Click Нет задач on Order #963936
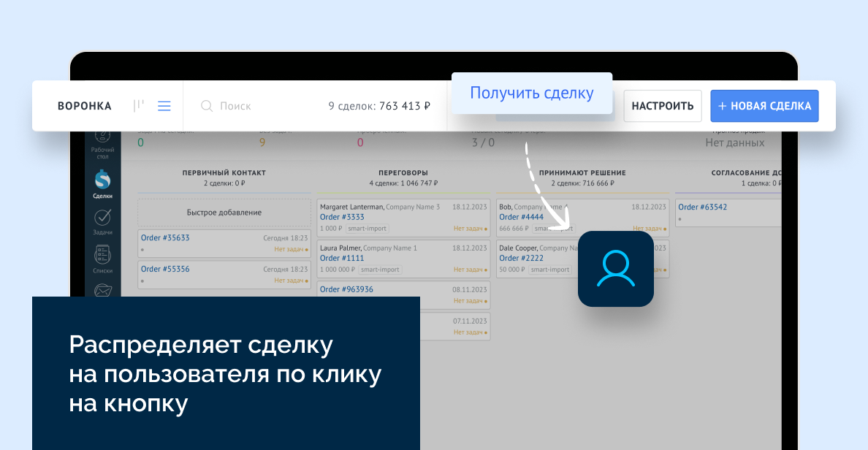This screenshot has width=868, height=450. [471, 301]
